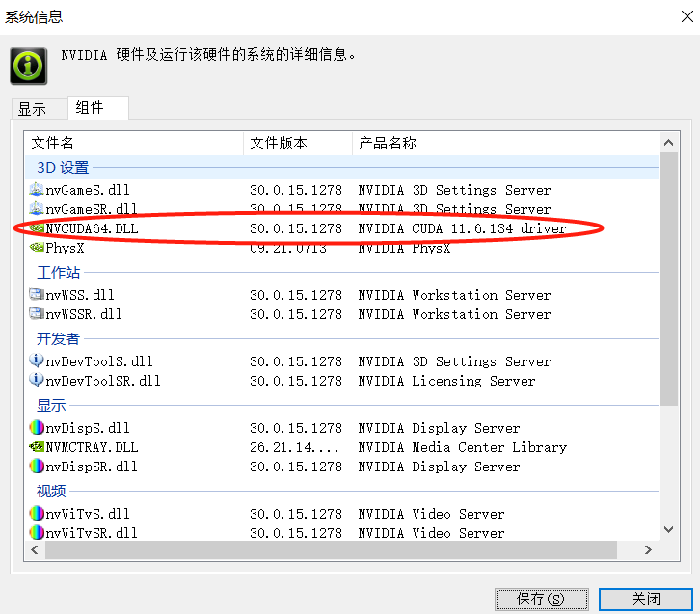Click the PhysX row icon
700x614 pixels.
point(37,248)
